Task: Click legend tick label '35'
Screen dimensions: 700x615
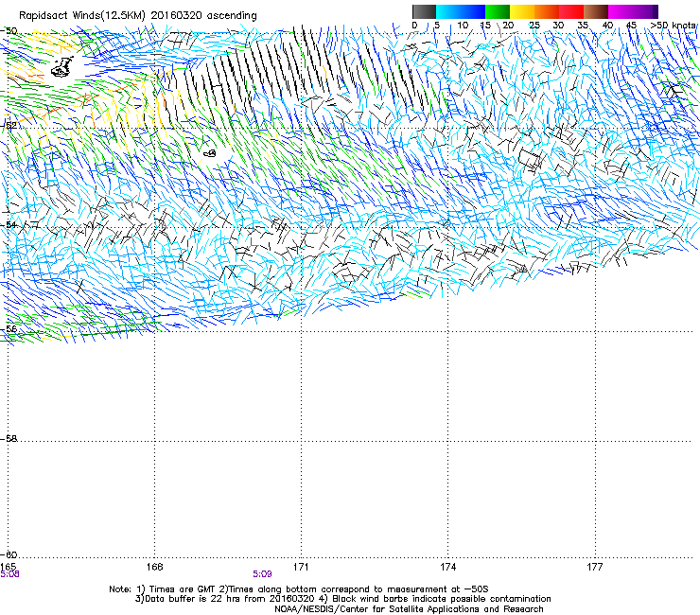Action: point(583,26)
